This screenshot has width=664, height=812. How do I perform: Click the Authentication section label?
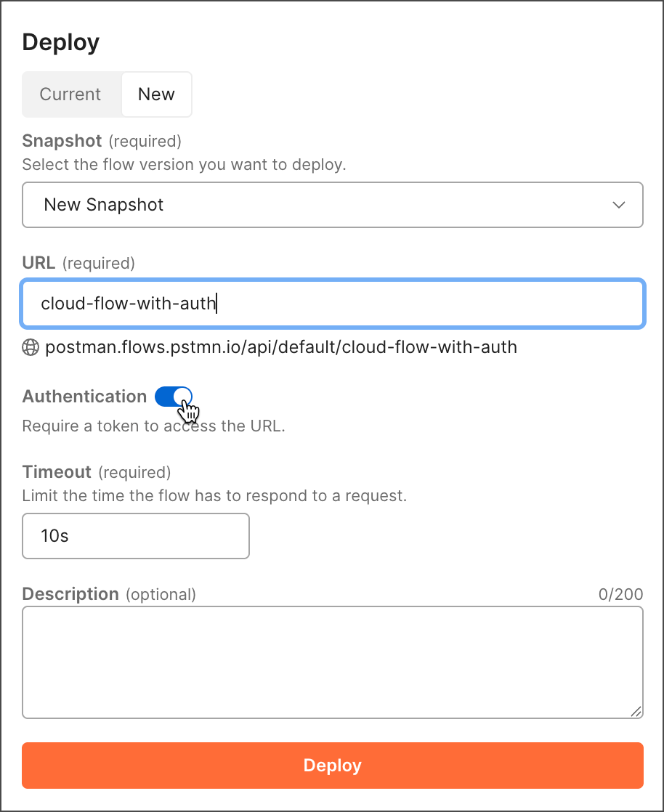tap(84, 397)
